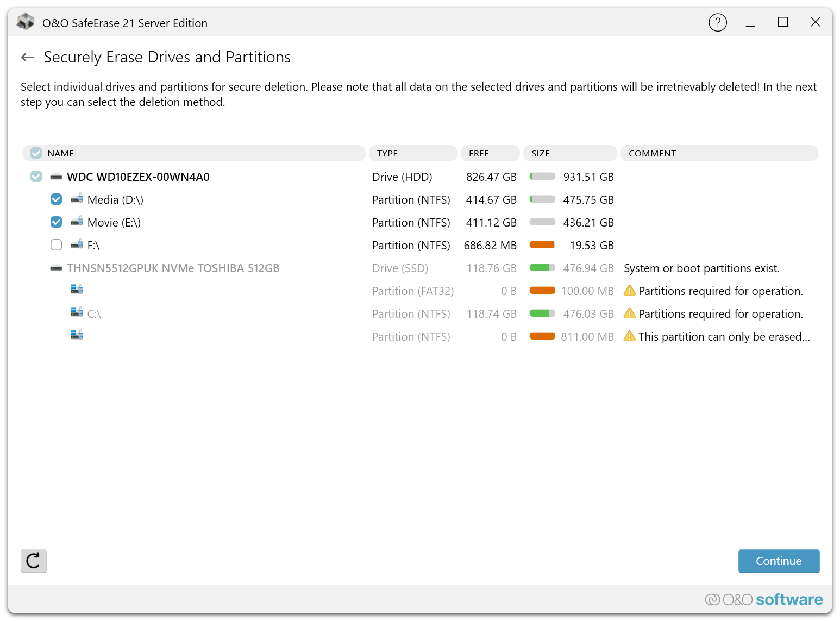Sort by the FREE column header
The height and width of the screenshot is (621, 840).
coord(490,153)
